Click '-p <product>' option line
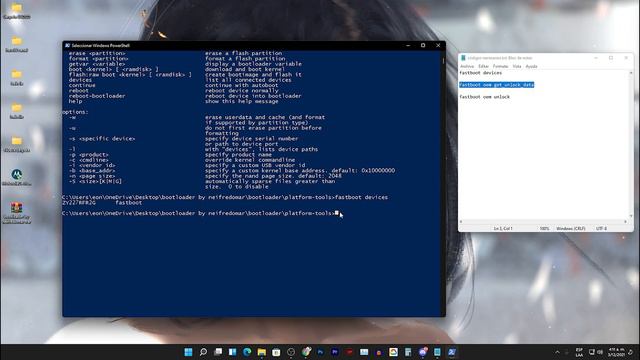640x360 pixels. pyautogui.click(x=89, y=155)
